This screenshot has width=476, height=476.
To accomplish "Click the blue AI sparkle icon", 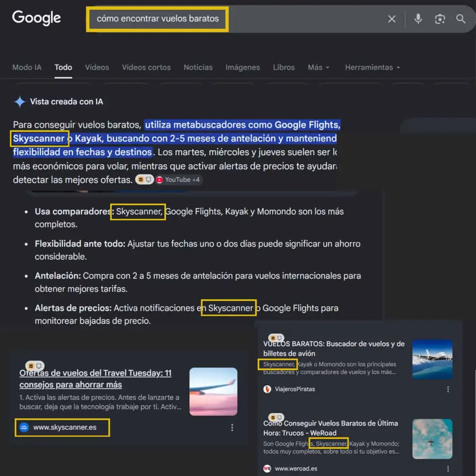I will tap(19, 102).
